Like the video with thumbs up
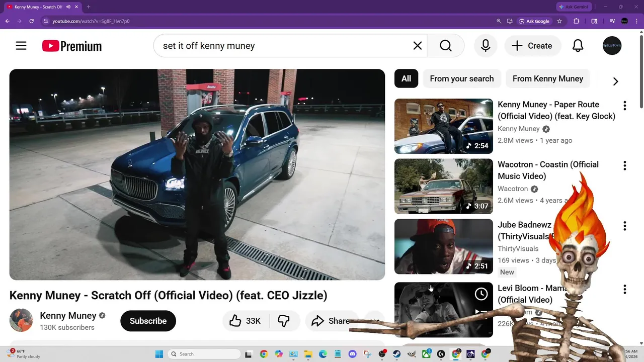Image resolution: width=644 pixels, height=362 pixels. 246,321
